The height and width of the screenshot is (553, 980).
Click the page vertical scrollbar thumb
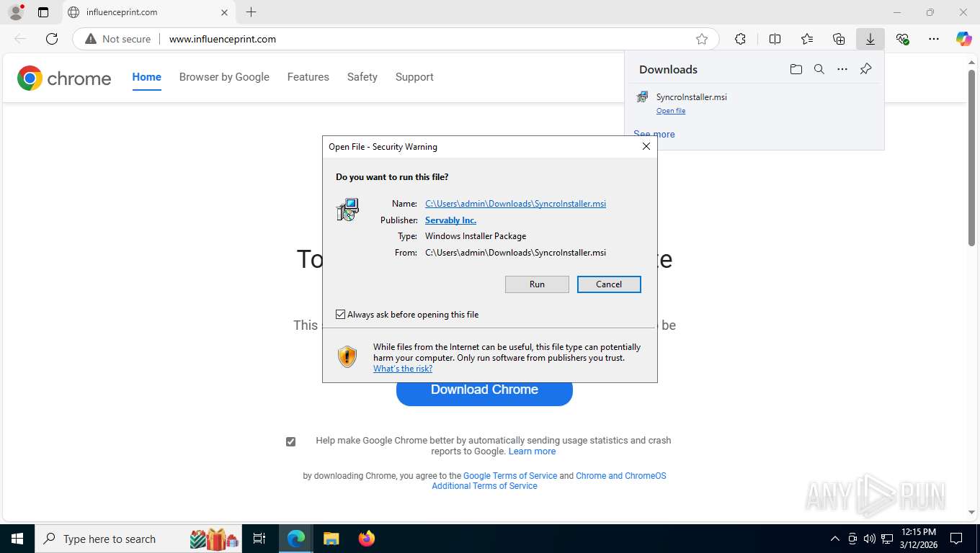click(x=972, y=158)
